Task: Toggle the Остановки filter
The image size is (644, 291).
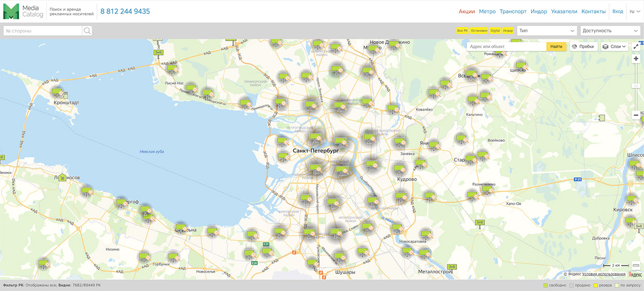Action: tap(479, 31)
